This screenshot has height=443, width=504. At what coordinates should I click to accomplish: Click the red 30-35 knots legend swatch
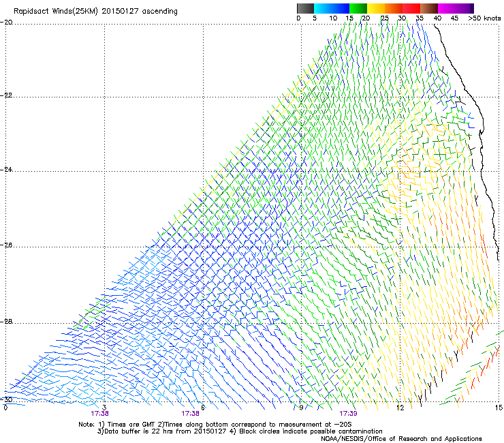pyautogui.click(x=411, y=8)
